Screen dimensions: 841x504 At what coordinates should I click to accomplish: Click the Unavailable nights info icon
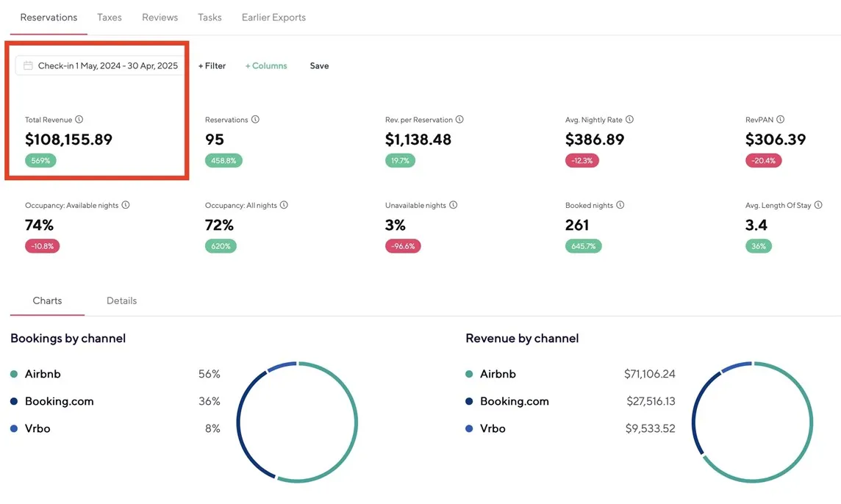coord(454,206)
